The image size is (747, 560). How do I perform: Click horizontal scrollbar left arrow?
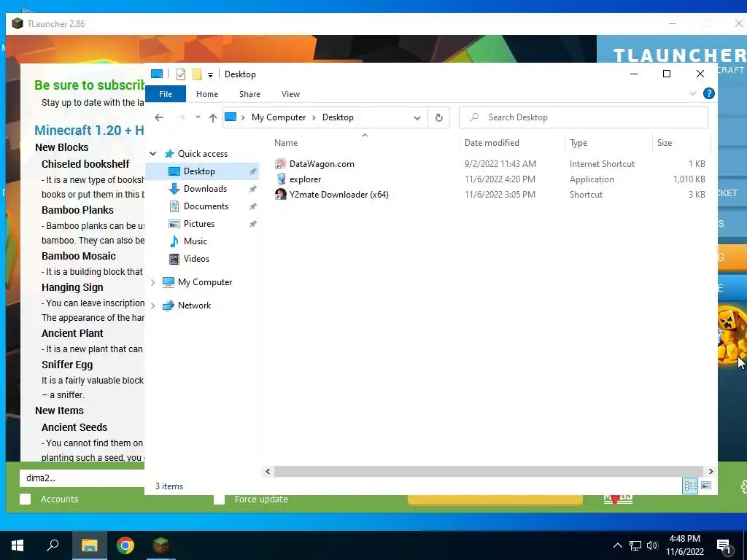pos(268,471)
